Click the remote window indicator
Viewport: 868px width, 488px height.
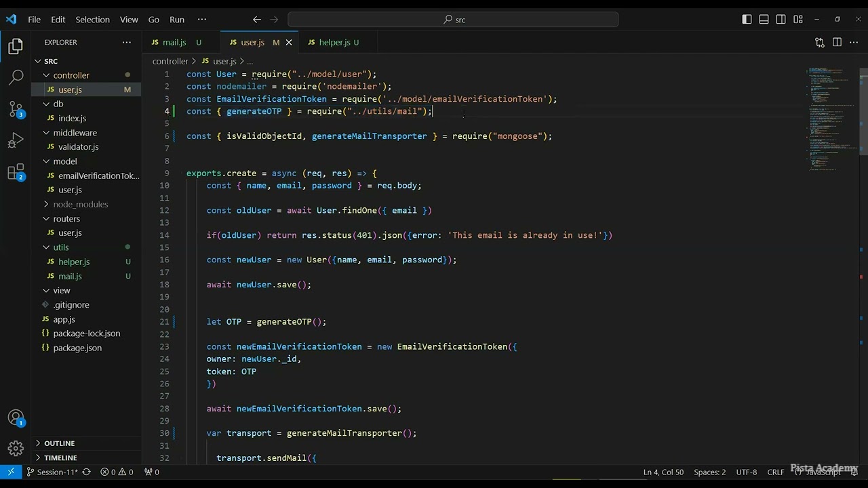tap(11, 472)
